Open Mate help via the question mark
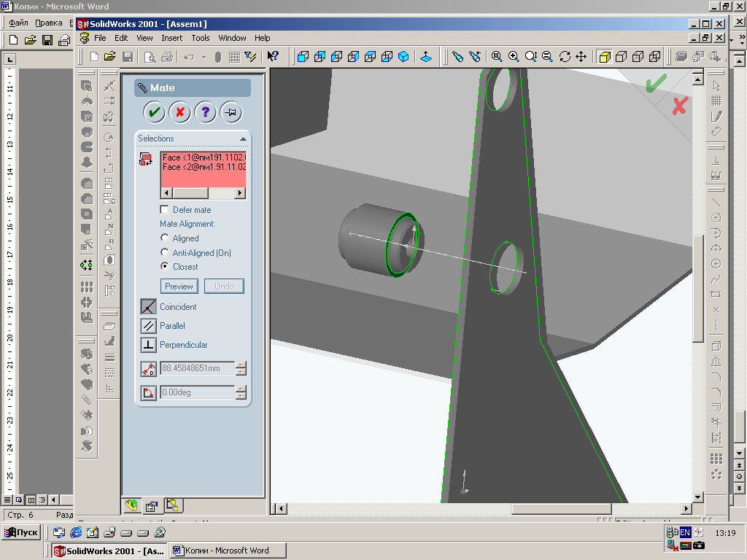The width and height of the screenshot is (747, 560). (205, 112)
